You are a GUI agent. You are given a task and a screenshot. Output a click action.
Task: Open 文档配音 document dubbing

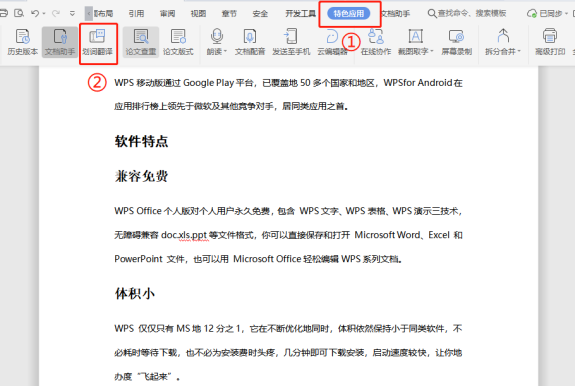pos(250,42)
